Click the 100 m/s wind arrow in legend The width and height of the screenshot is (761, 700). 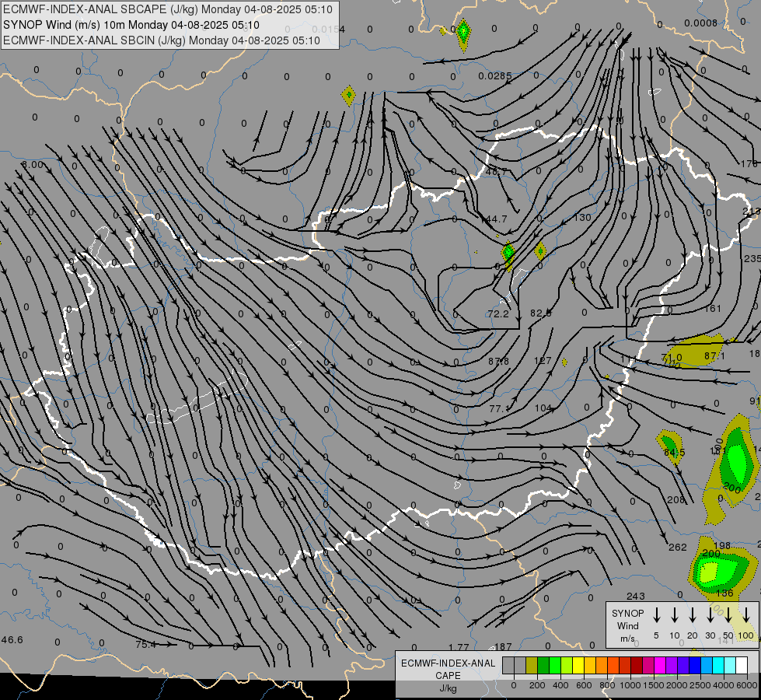(746, 614)
